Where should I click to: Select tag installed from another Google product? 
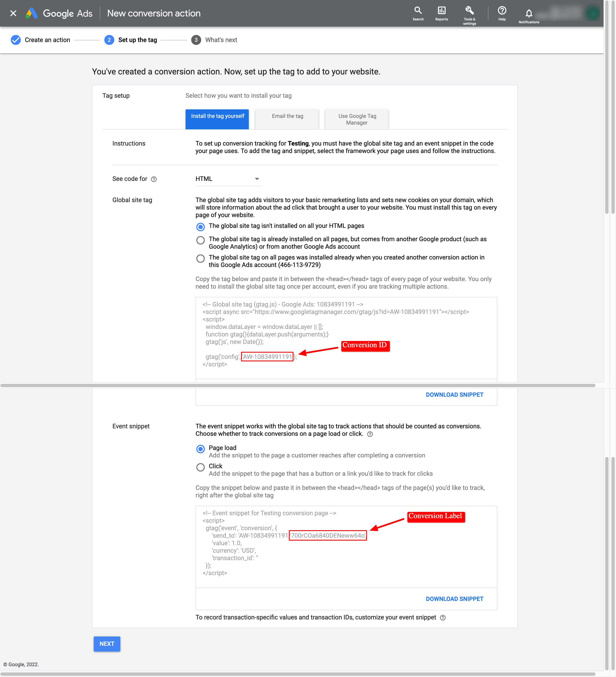coord(200,240)
